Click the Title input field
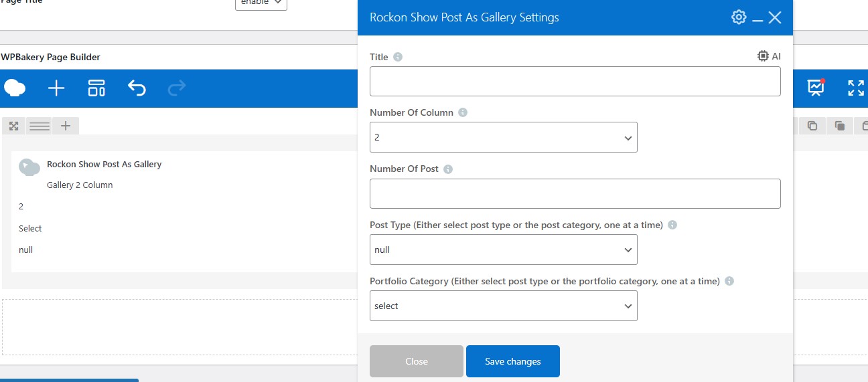 575,81
